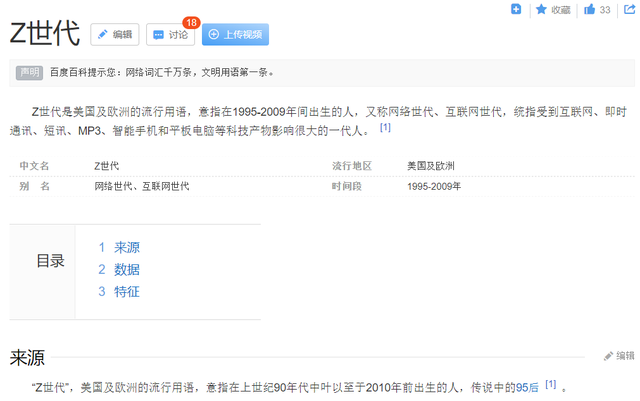Click the 上传视频 upload video button

[235, 34]
